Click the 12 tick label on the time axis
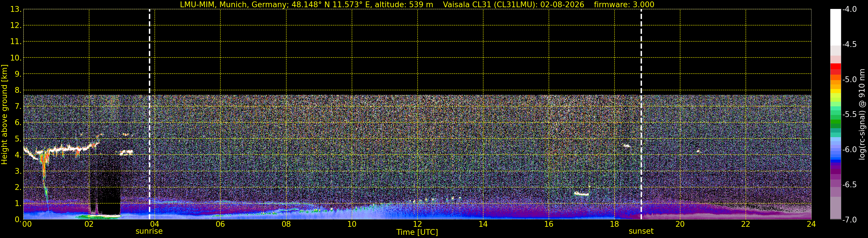This screenshot has height=238, width=868. coord(417,224)
